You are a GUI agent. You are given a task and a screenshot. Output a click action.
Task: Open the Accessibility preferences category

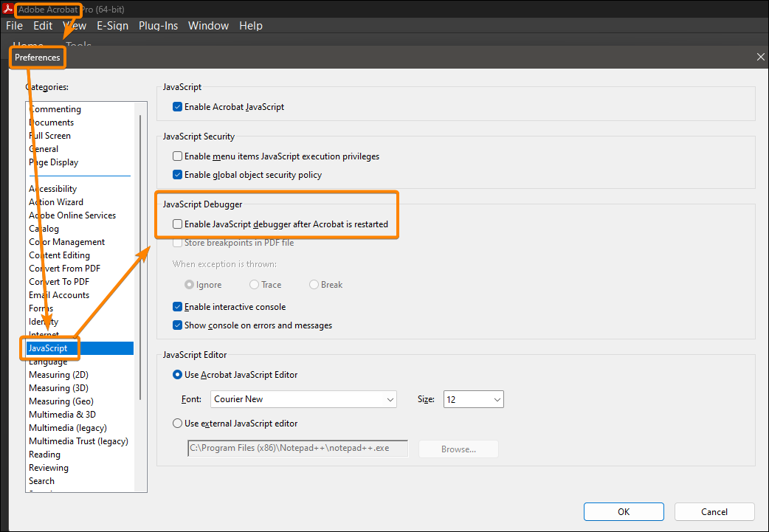coord(52,188)
